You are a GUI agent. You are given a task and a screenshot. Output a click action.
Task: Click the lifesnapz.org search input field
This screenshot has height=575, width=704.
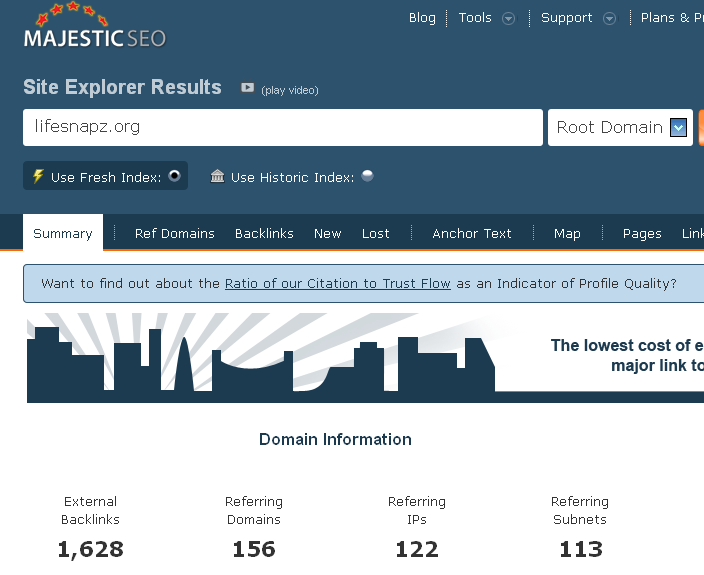pyautogui.click(x=282, y=128)
